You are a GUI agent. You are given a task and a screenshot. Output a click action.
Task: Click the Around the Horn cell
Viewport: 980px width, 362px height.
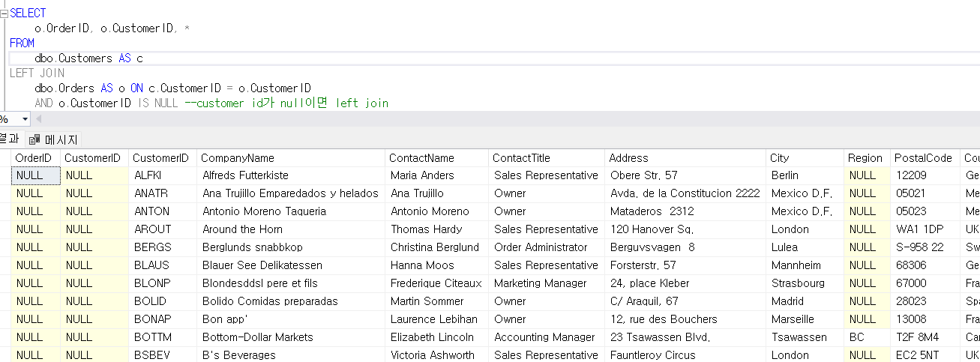291,229
